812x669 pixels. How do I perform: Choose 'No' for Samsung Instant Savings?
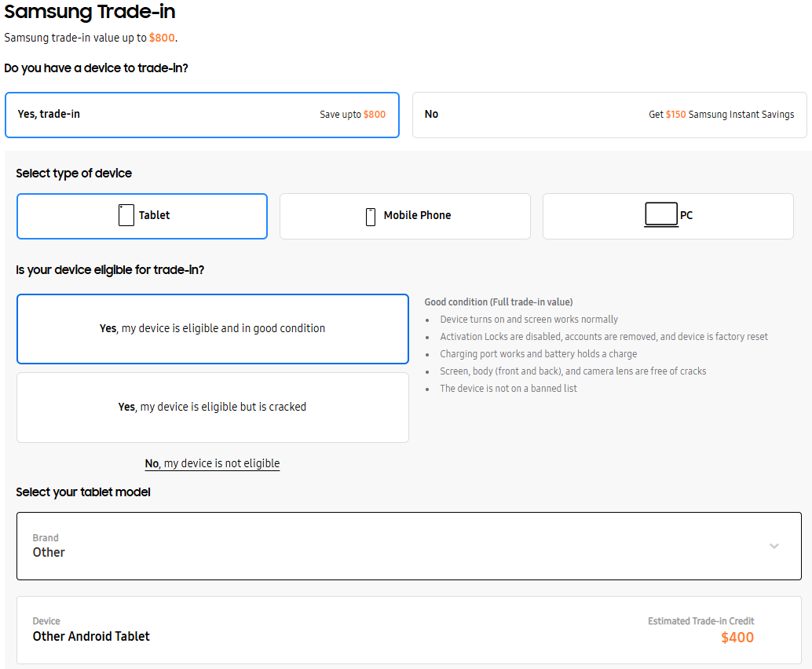[x=609, y=115]
